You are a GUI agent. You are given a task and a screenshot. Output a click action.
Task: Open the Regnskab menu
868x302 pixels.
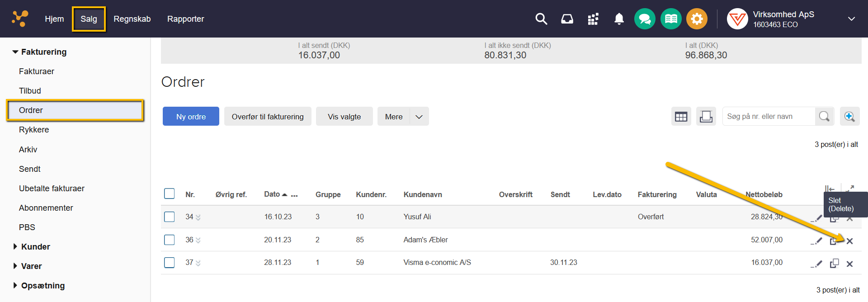pyautogui.click(x=132, y=19)
